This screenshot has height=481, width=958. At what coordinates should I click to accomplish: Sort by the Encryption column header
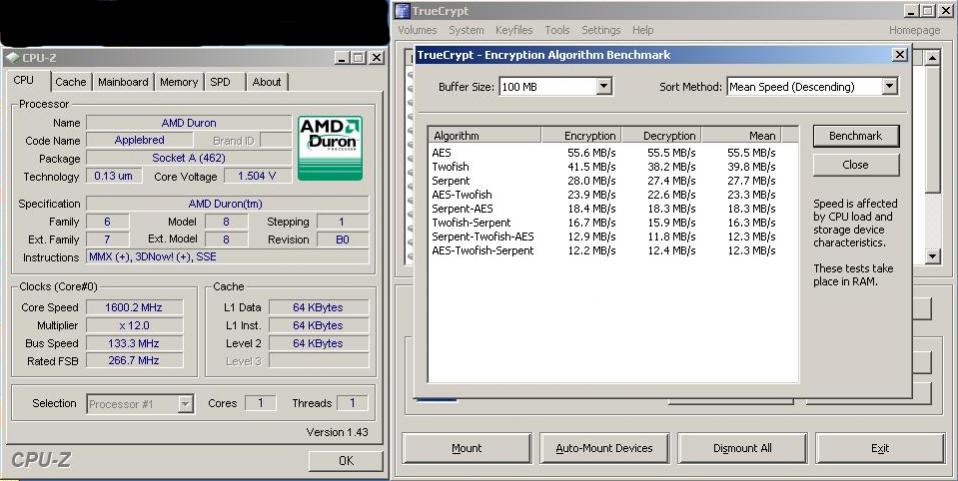(581, 135)
